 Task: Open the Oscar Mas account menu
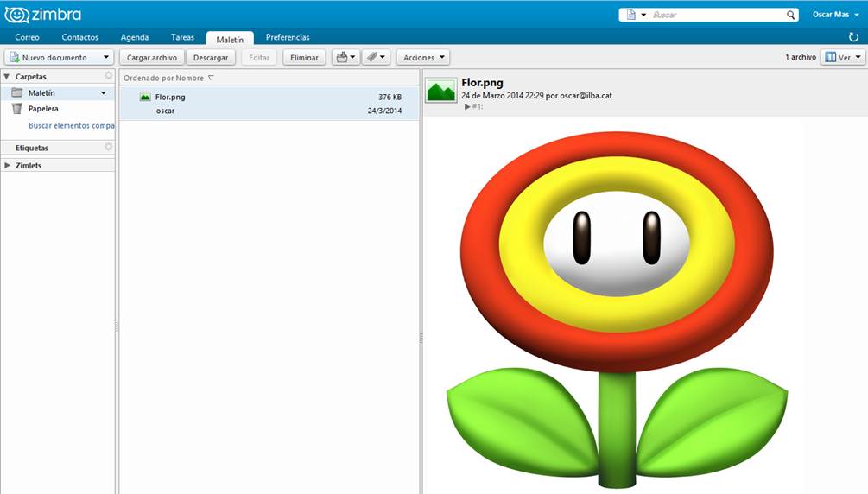pos(835,15)
